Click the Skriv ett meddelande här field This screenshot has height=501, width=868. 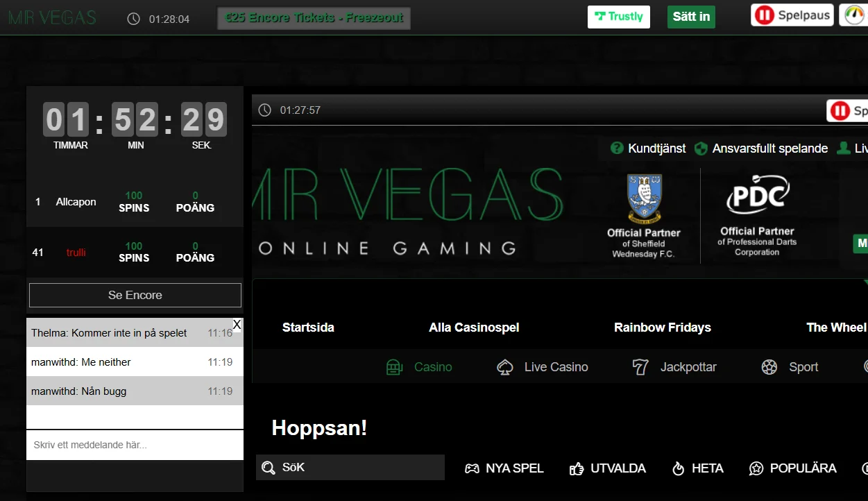pyautogui.click(x=135, y=445)
